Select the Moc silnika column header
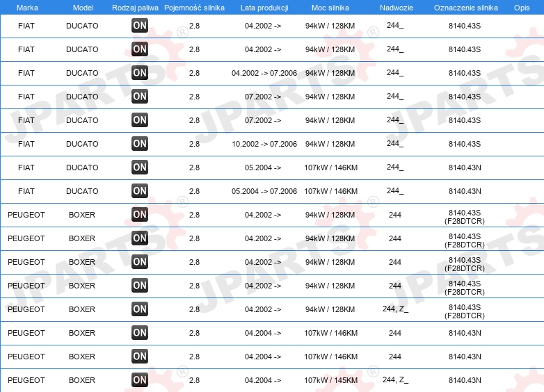Viewport: 544px width, 392px height. tap(330, 8)
